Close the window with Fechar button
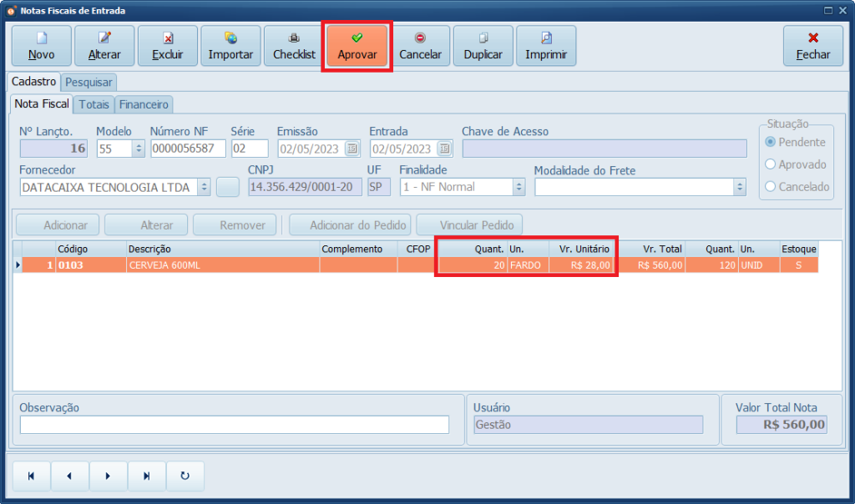 (x=812, y=46)
